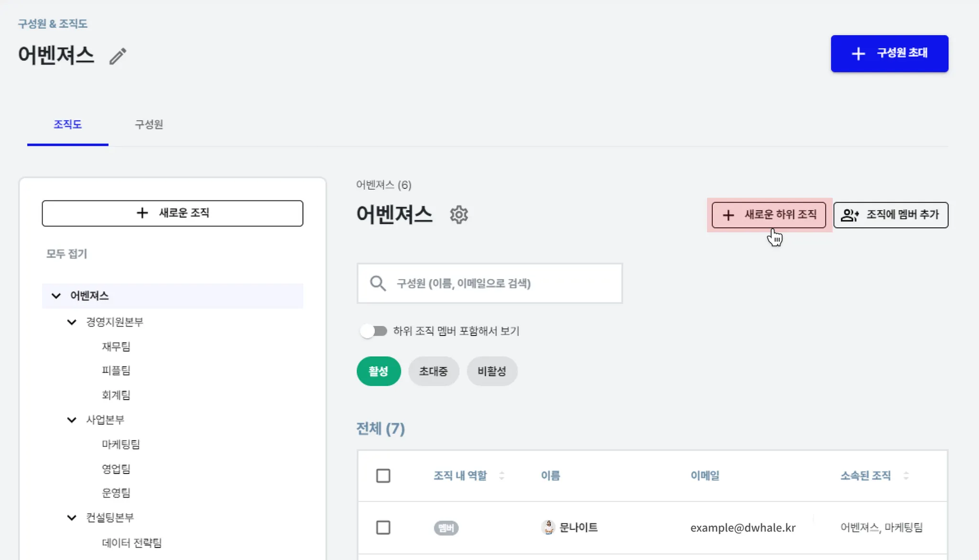The width and height of the screenshot is (979, 560).
Task: Click 문나이트's avatar icon
Action: pos(548,528)
